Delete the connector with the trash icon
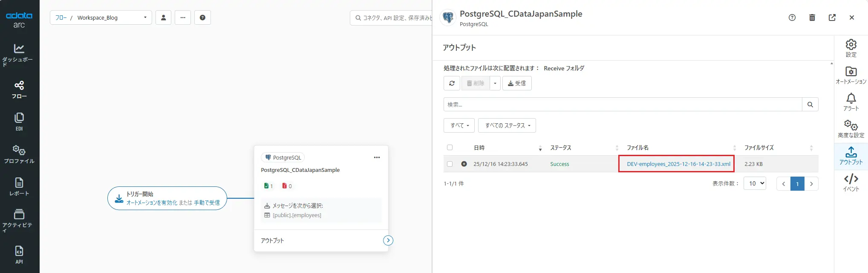 click(812, 17)
